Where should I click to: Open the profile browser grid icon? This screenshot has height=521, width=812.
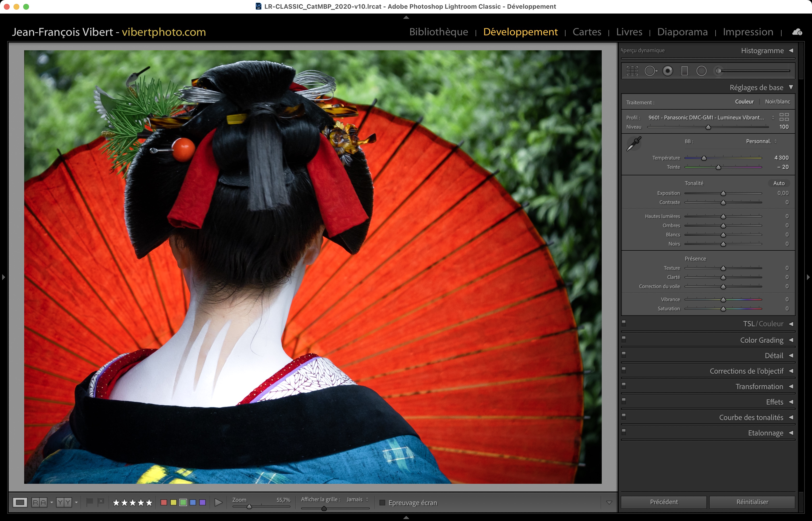click(x=784, y=117)
